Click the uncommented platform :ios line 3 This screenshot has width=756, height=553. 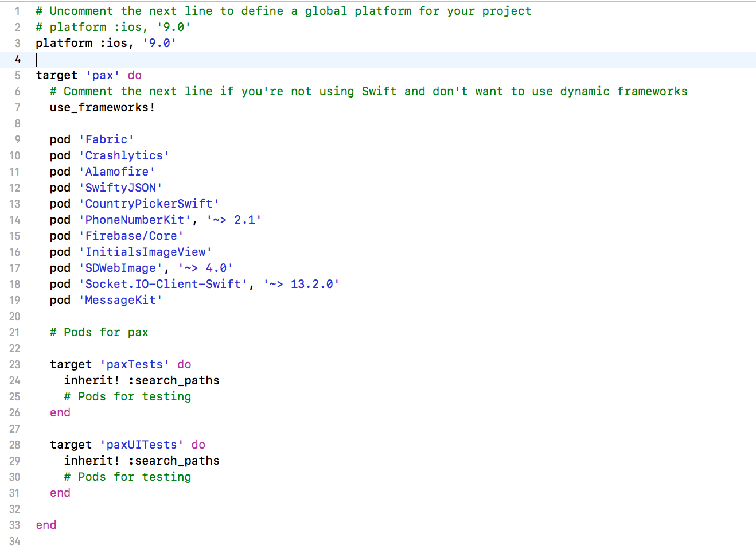click(106, 43)
